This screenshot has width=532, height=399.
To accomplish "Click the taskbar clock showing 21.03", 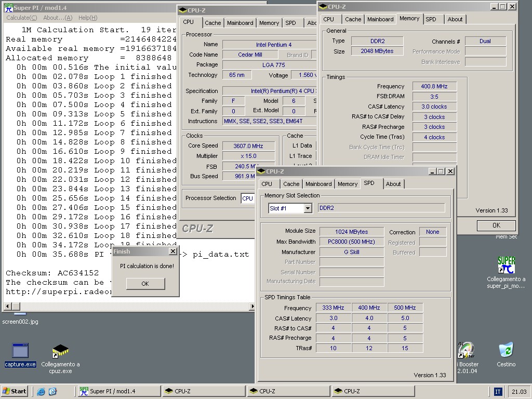I will point(519,392).
